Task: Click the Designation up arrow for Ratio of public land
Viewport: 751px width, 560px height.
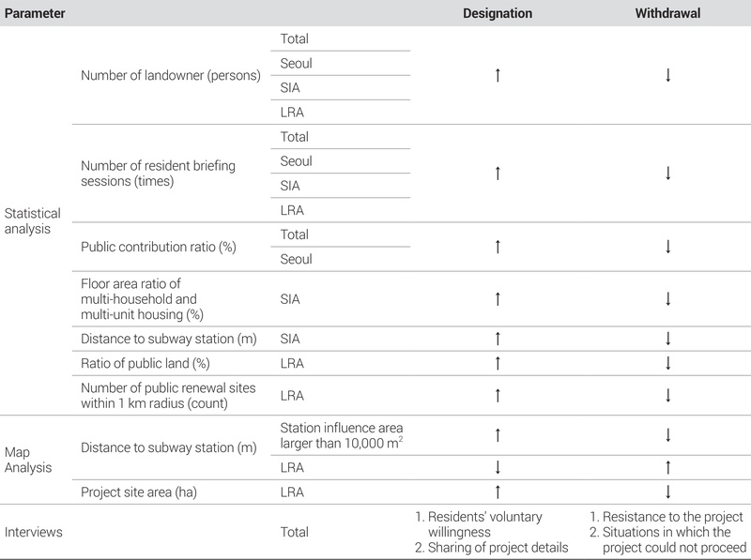Action: click(x=498, y=363)
